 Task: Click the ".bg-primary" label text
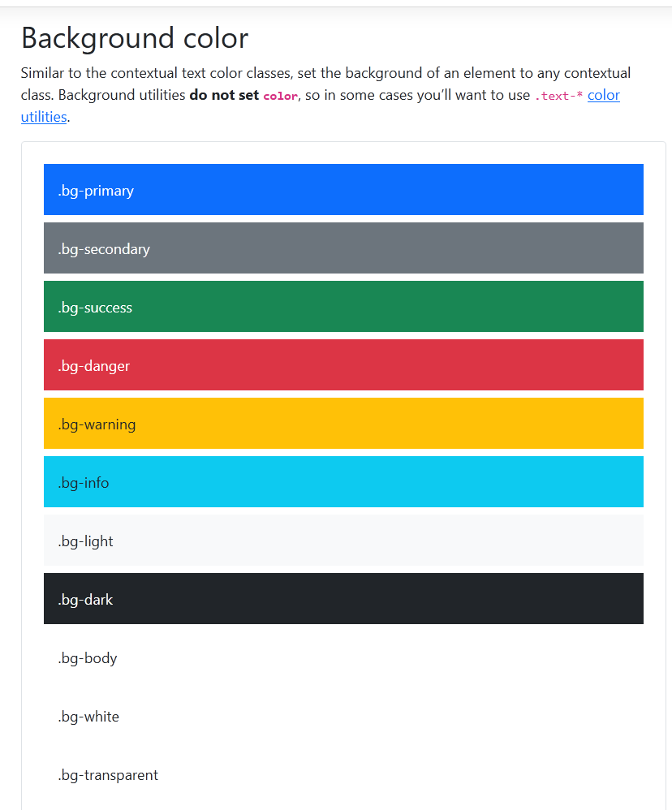point(96,191)
